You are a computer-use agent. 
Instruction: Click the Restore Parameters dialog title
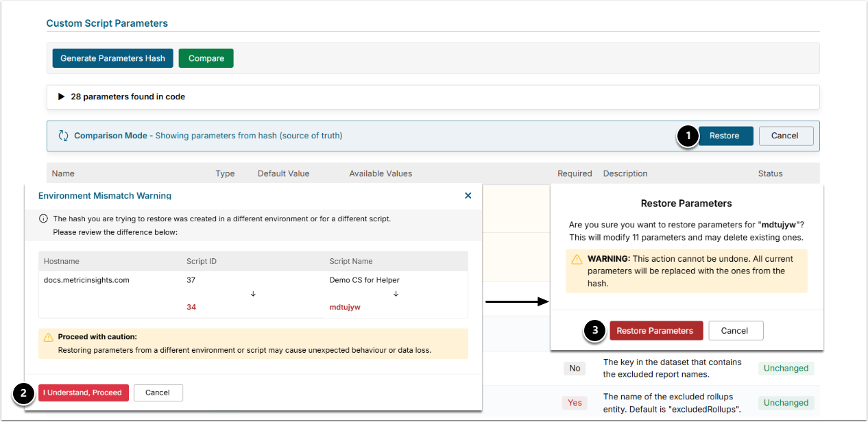pyautogui.click(x=686, y=203)
